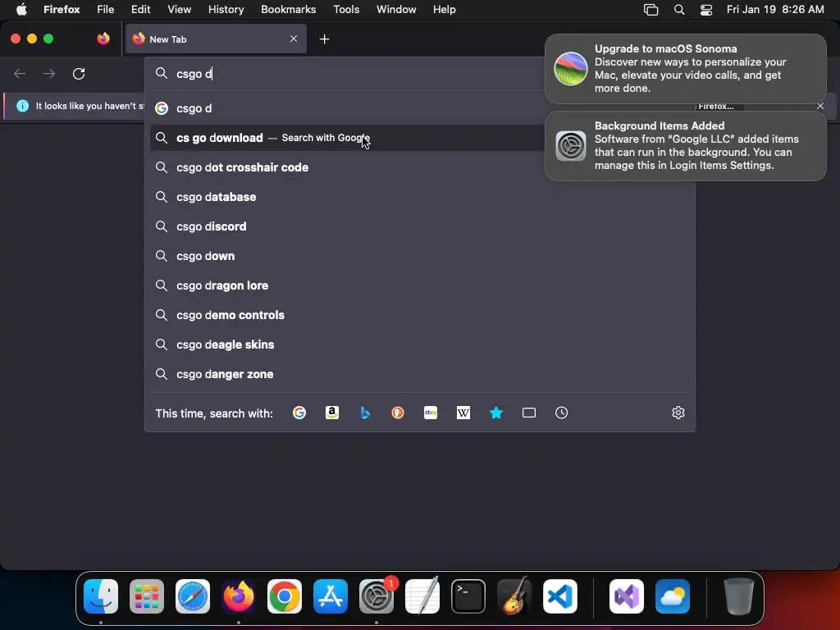
Task: Open the History menu
Action: point(226,9)
